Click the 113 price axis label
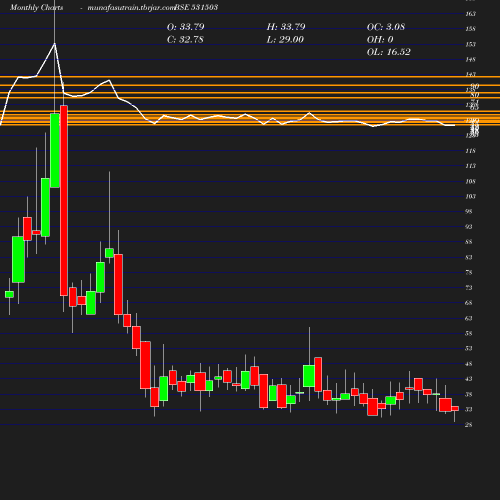This screenshot has width=500, height=500. [470, 166]
